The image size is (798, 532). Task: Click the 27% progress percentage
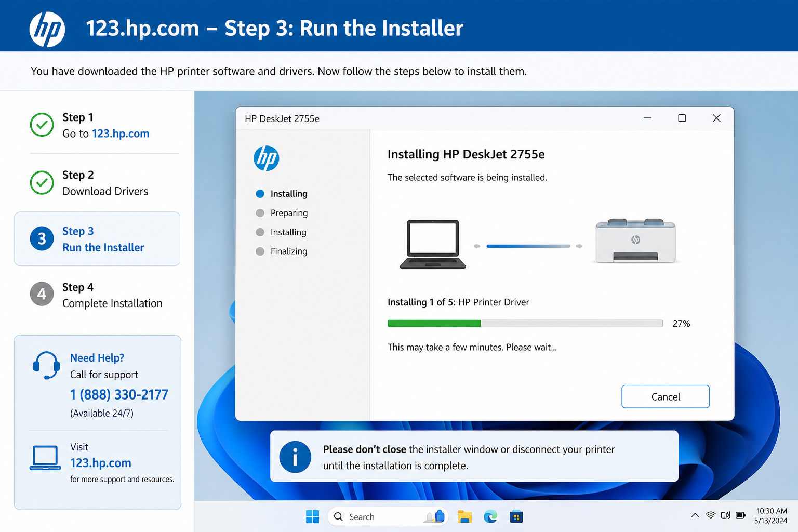point(682,324)
